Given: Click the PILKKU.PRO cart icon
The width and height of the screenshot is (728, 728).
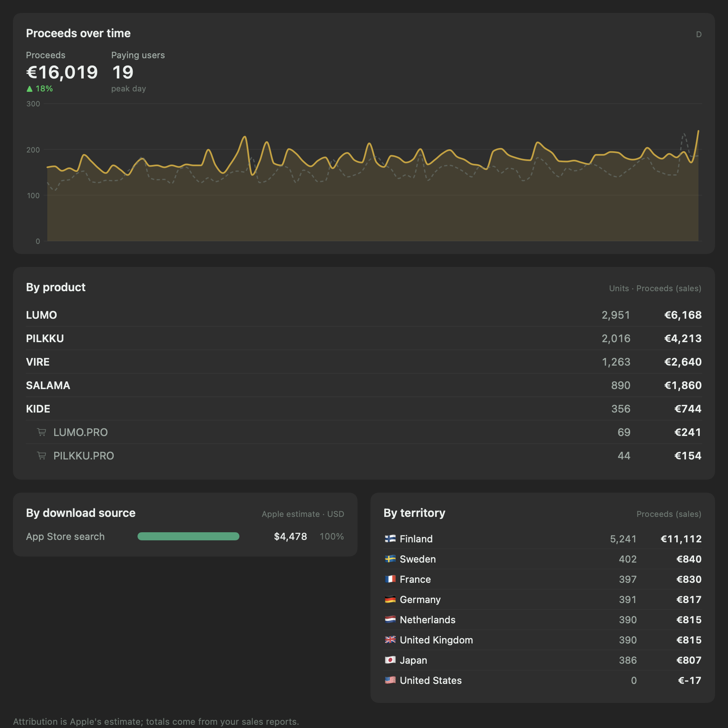Looking at the screenshot, I should 41,455.
